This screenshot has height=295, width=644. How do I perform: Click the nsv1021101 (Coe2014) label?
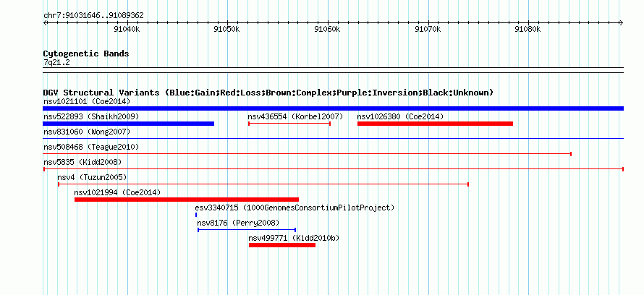point(87,101)
